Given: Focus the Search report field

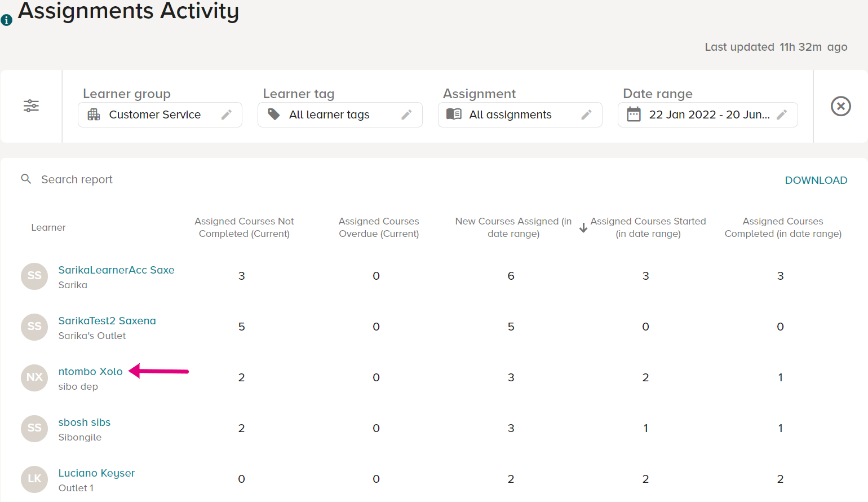Looking at the screenshot, I should 77,179.
